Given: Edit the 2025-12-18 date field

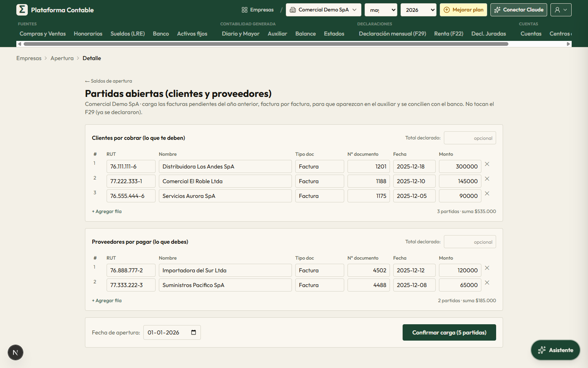Looking at the screenshot, I should tap(414, 166).
